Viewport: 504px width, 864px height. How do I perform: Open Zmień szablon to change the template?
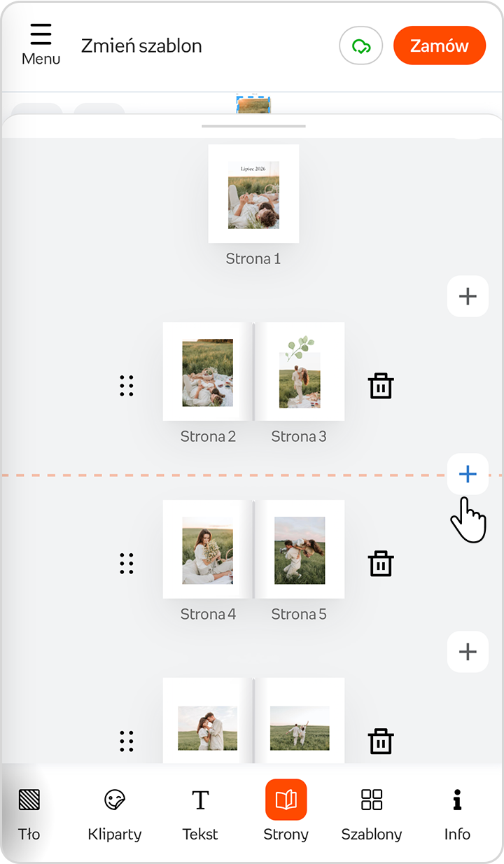[141, 46]
